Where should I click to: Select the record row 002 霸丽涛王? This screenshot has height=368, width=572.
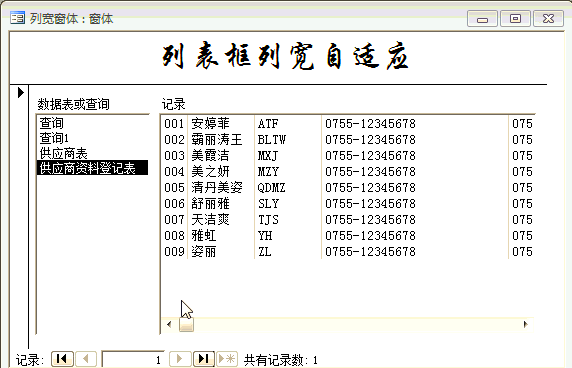coord(348,140)
